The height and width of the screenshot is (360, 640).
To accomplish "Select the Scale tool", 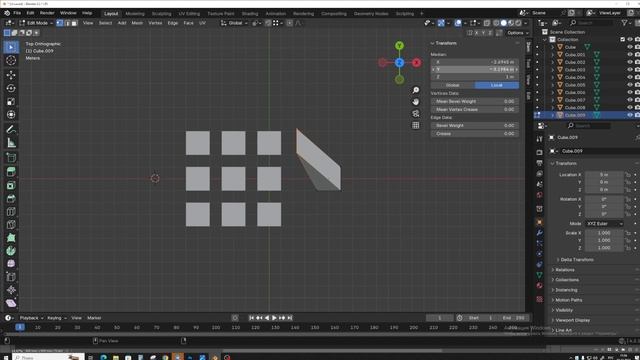I will tap(11, 102).
